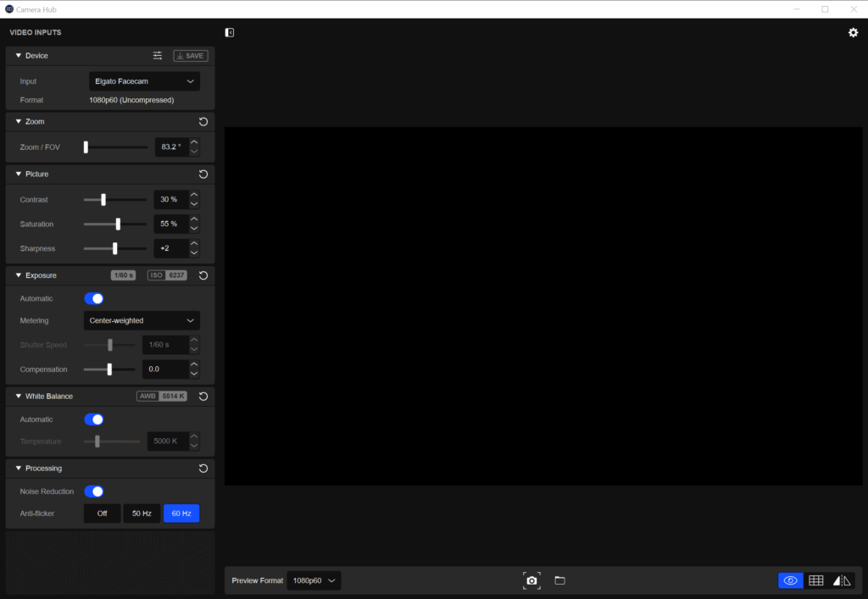The image size is (868, 599).
Task: Click the 1080p60 (Uncompressed) format text
Action: 131,100
